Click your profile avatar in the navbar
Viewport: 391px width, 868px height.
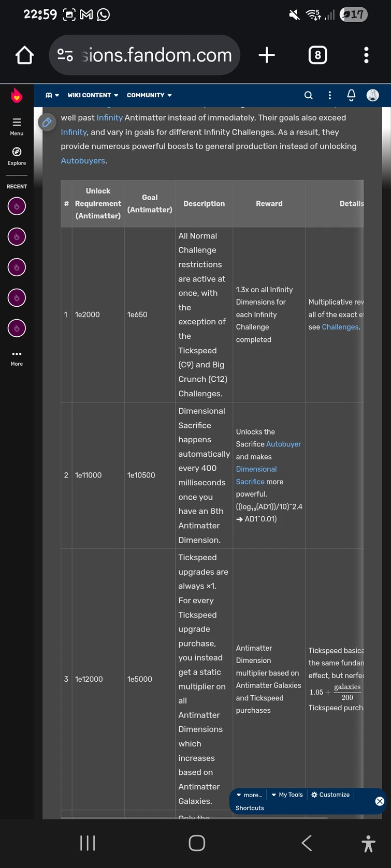coord(372,95)
